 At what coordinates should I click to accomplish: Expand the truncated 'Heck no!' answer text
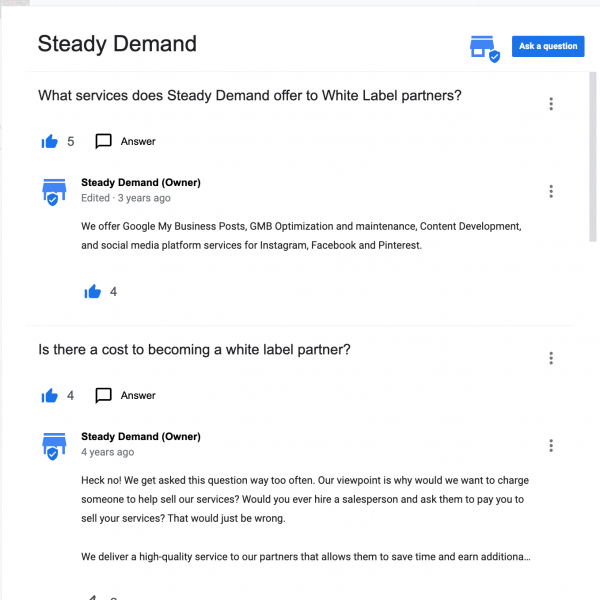526,557
